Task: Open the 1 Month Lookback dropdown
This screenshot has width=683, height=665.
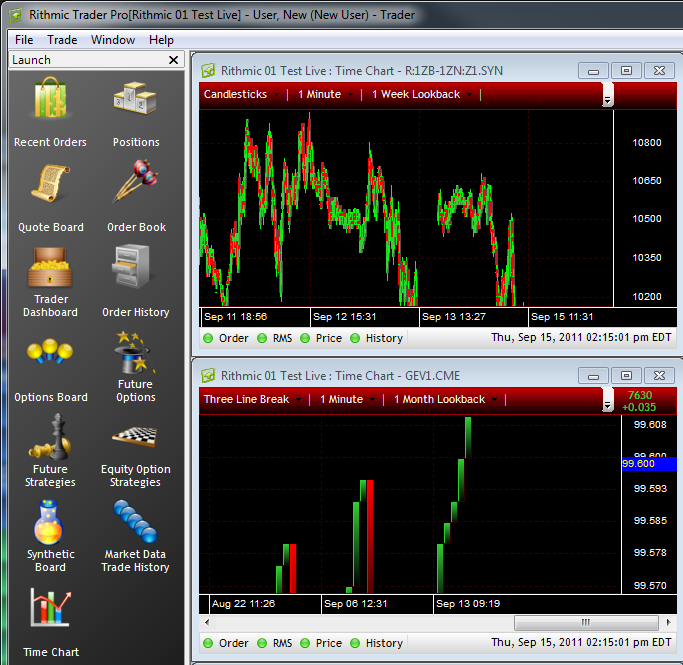Action: (446, 399)
